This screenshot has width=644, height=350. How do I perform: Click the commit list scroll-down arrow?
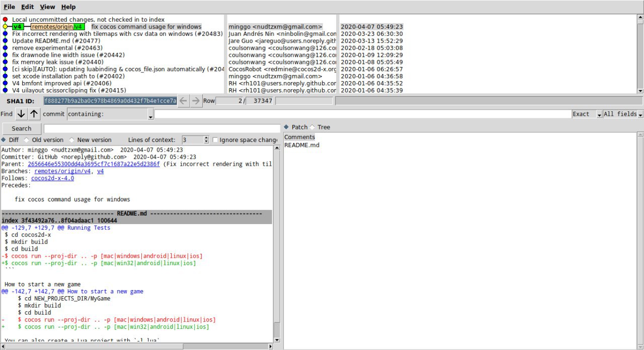640,91
